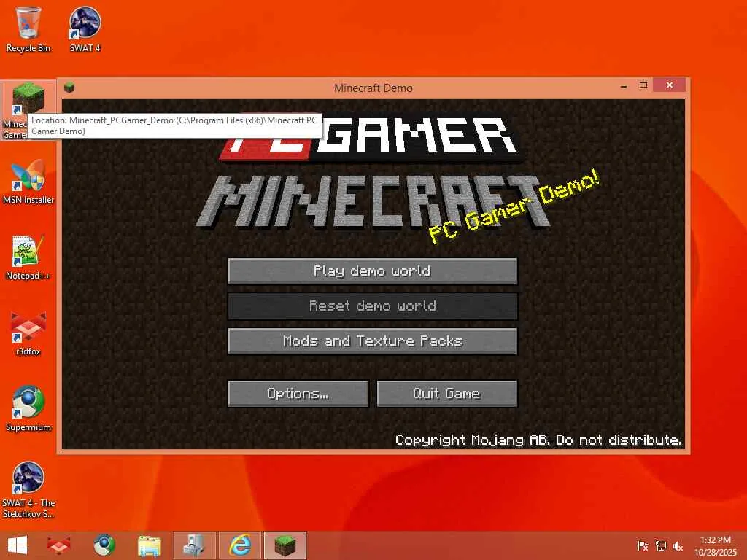Click the network tray icon

(x=660, y=546)
